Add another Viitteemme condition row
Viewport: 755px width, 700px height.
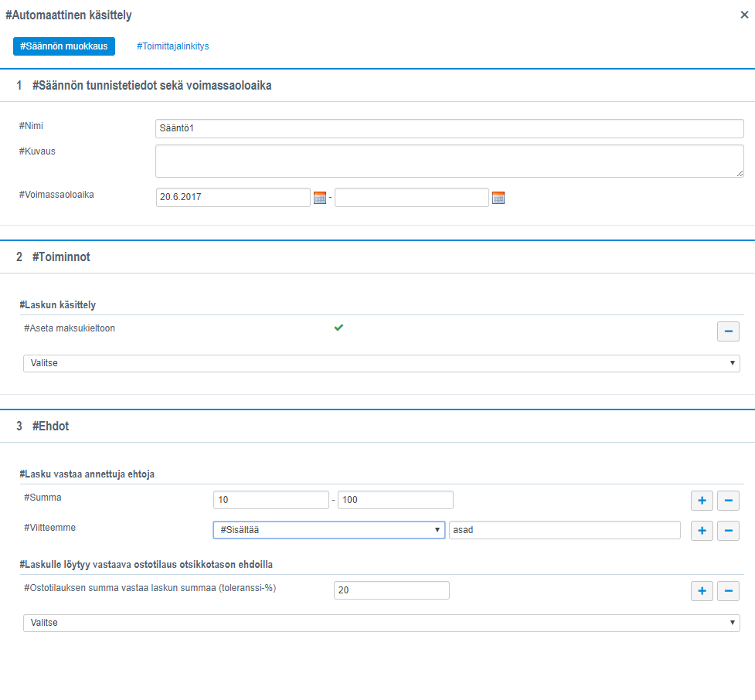click(702, 531)
